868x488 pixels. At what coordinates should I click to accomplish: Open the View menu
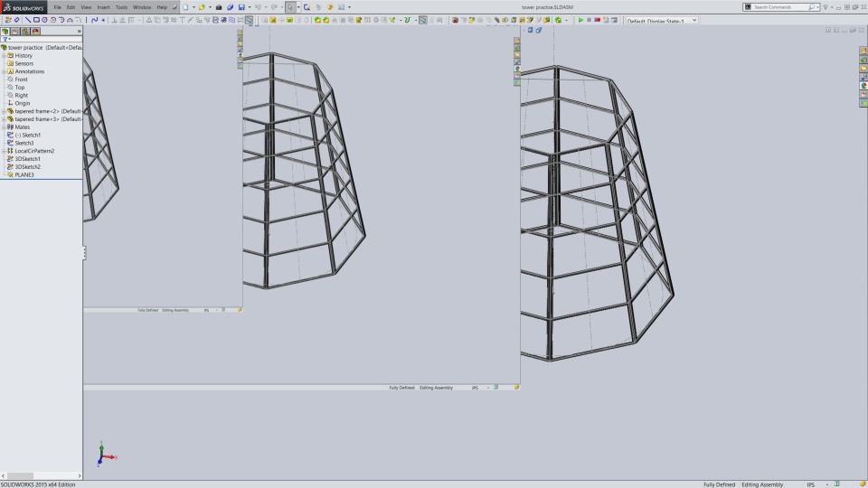[87, 7]
